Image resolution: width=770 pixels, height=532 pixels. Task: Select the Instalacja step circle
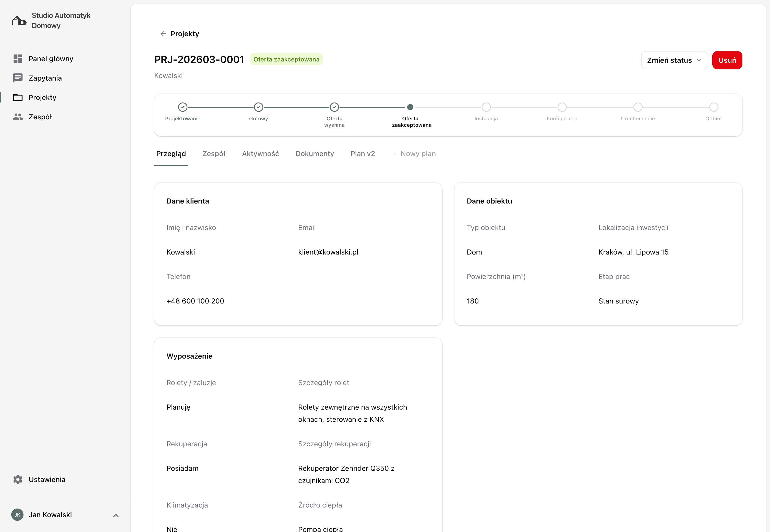point(486,107)
